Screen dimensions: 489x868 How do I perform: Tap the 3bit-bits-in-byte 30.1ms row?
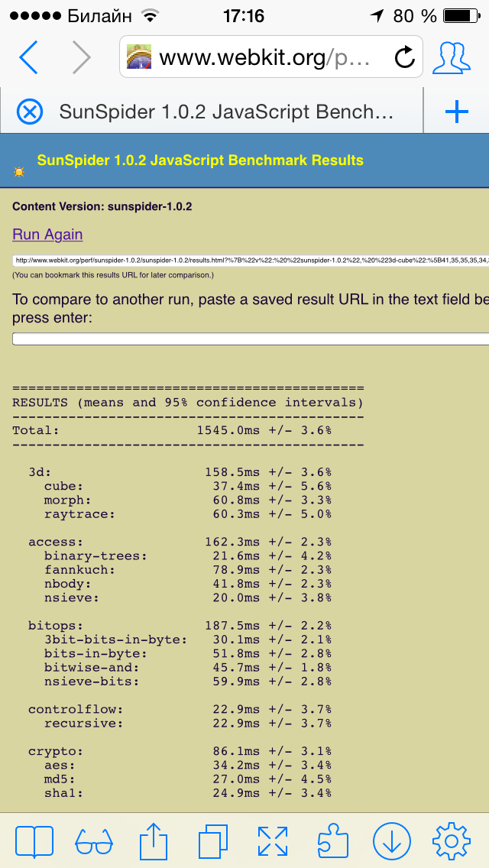point(188,640)
